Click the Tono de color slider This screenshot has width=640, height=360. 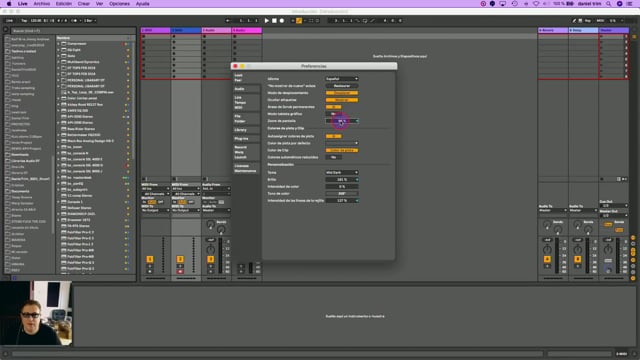(x=342, y=193)
